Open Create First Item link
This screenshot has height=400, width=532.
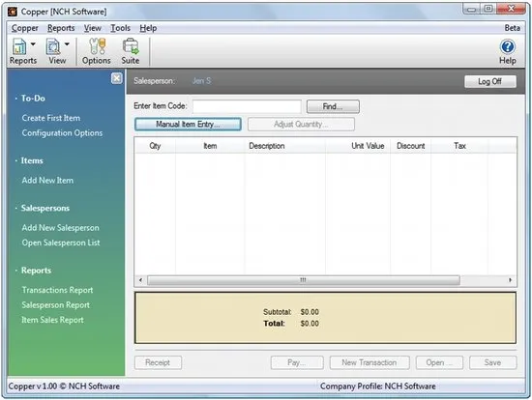click(x=51, y=118)
